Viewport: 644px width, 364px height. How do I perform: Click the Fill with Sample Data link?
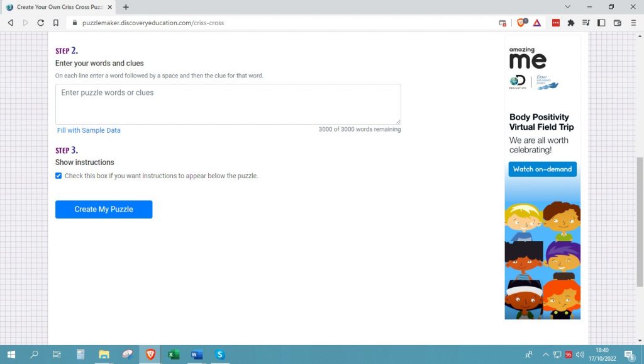[89, 130]
